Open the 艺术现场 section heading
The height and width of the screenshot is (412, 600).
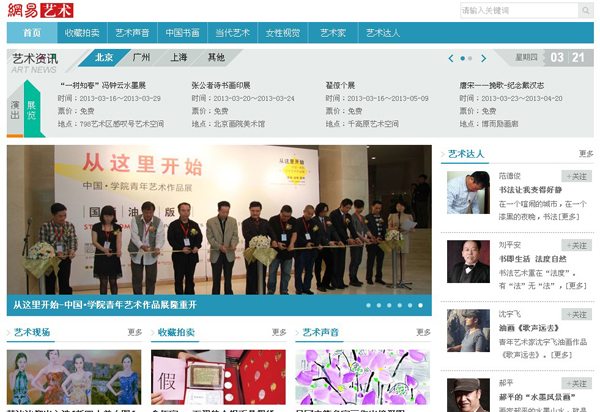click(x=32, y=332)
